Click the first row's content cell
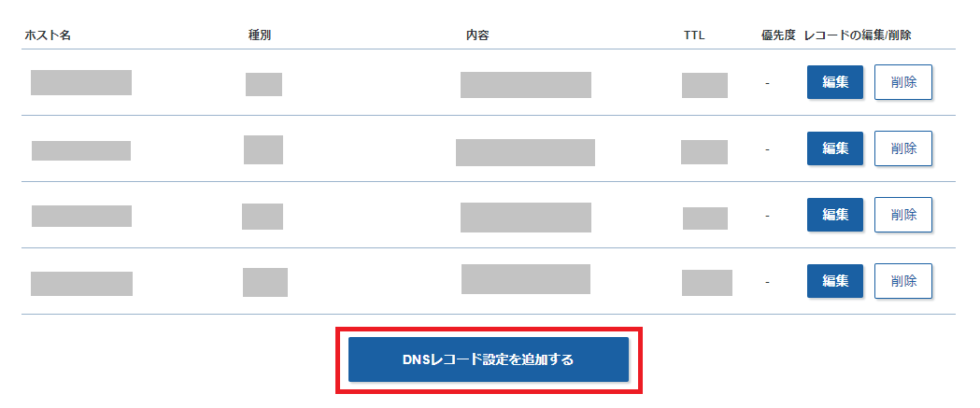 (x=525, y=84)
